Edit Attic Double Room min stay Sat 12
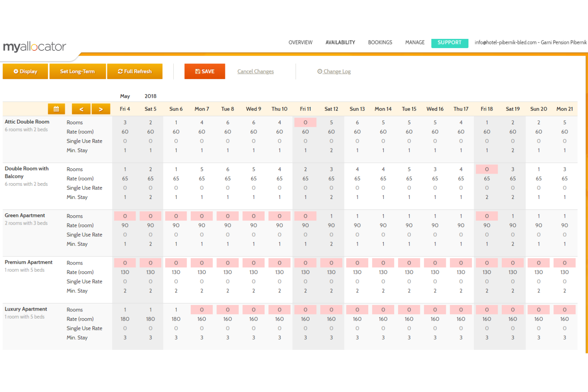Viewport: 588px width, 392px height. coord(331,151)
